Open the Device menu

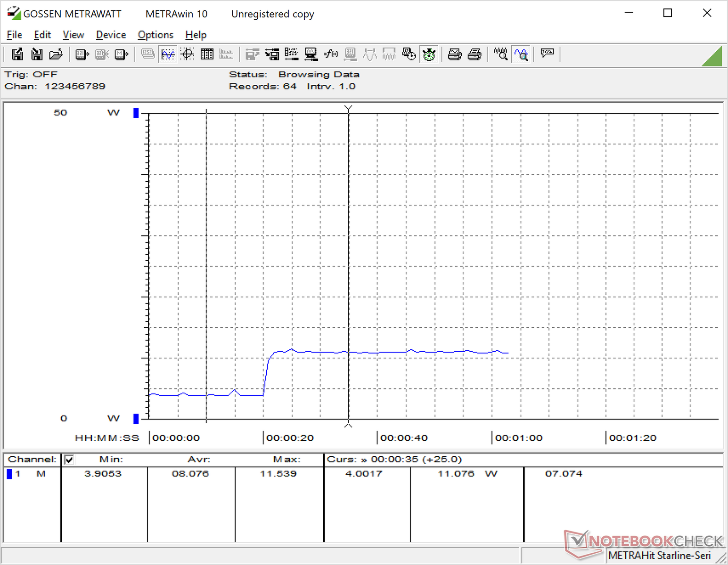click(111, 35)
